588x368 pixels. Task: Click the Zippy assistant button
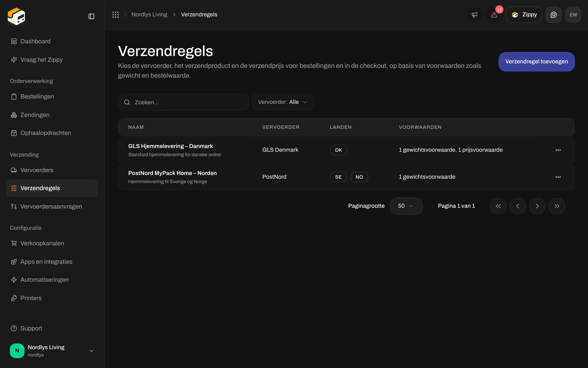(524, 15)
